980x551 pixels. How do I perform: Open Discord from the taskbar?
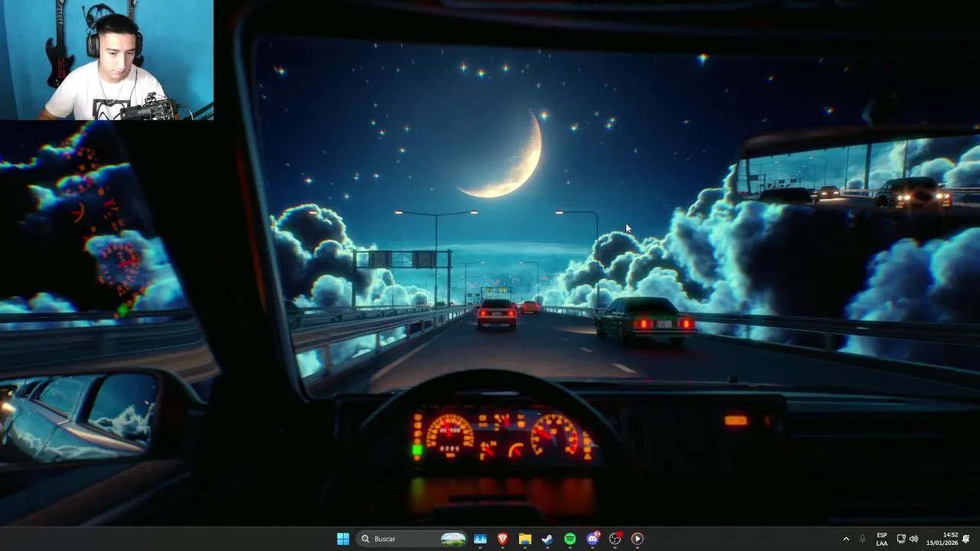coord(593,539)
